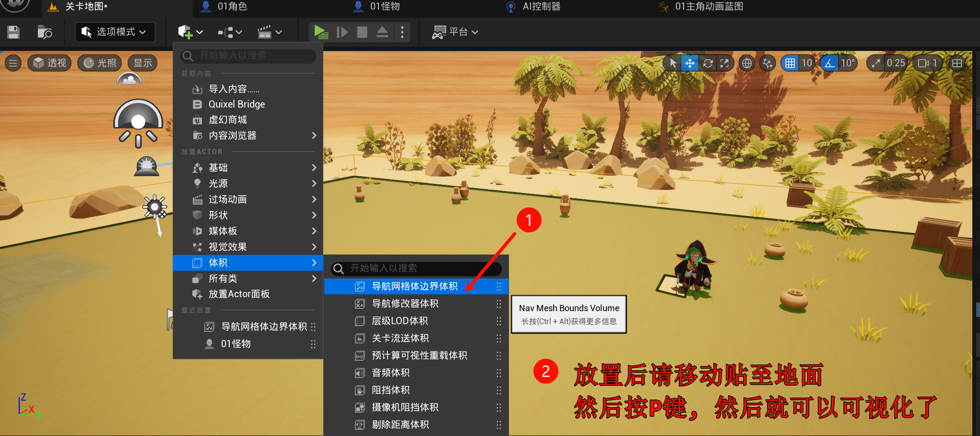The height and width of the screenshot is (436, 980).
Task: Click the Stop simulation button
Action: click(x=362, y=32)
